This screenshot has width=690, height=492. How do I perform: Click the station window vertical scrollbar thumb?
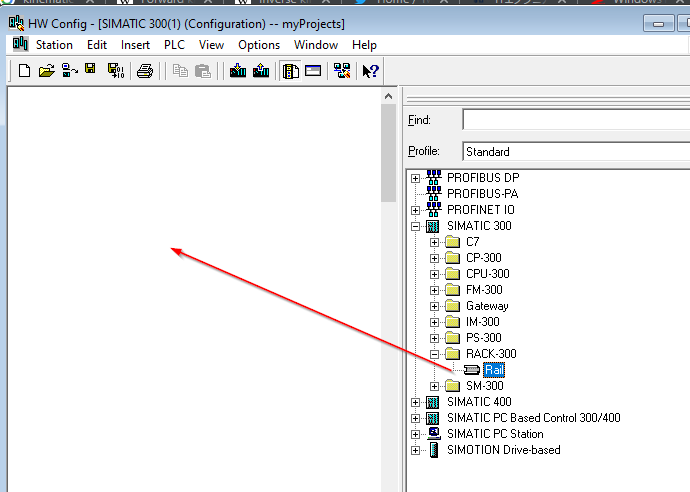click(388, 153)
